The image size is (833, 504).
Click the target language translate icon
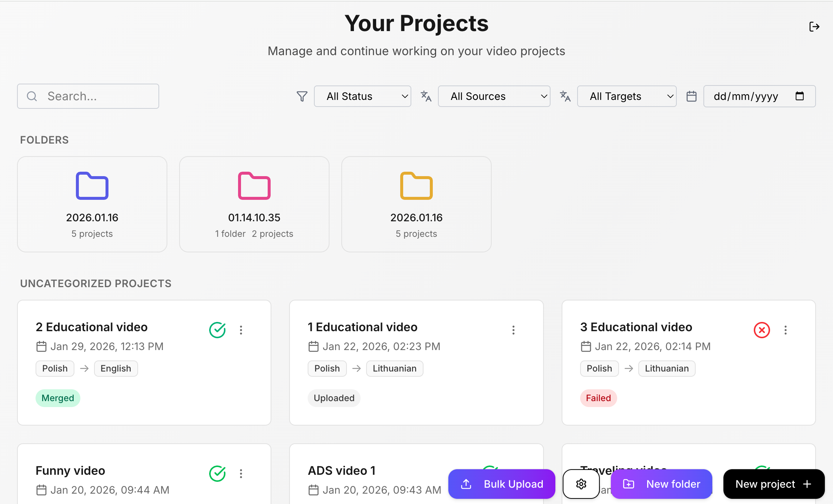click(565, 96)
